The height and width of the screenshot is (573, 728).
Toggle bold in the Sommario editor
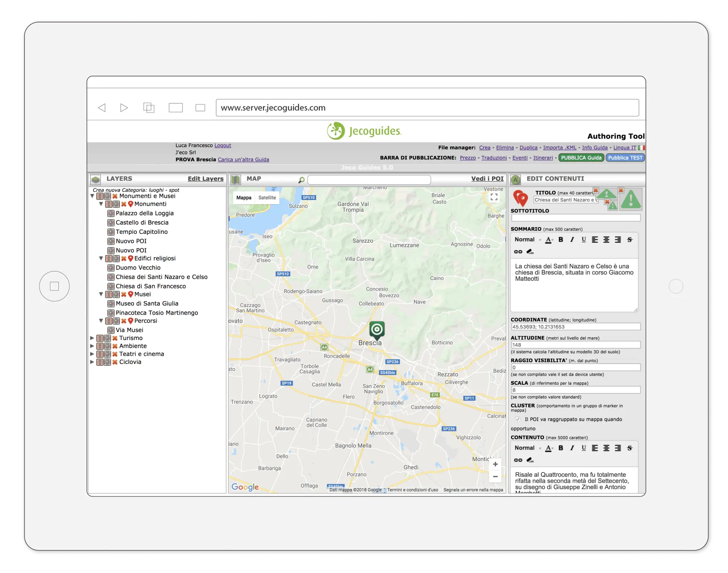(561, 239)
